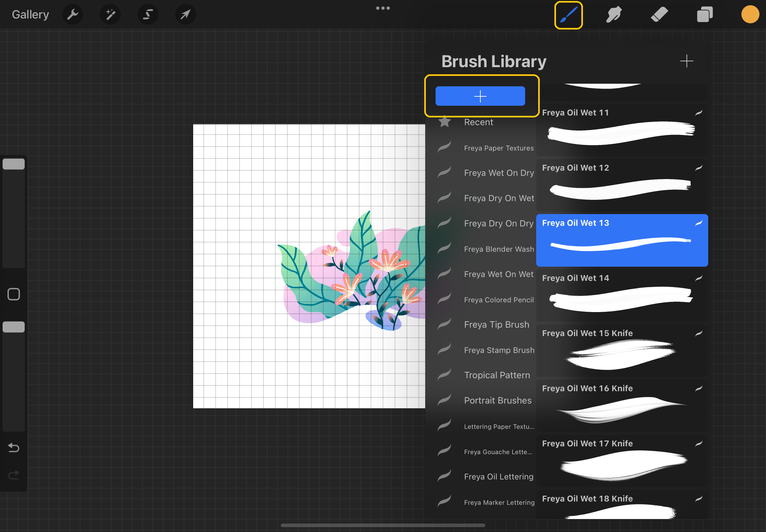This screenshot has width=766, height=532.
Task: Expand the Tropical Pattern brush set
Action: (497, 375)
